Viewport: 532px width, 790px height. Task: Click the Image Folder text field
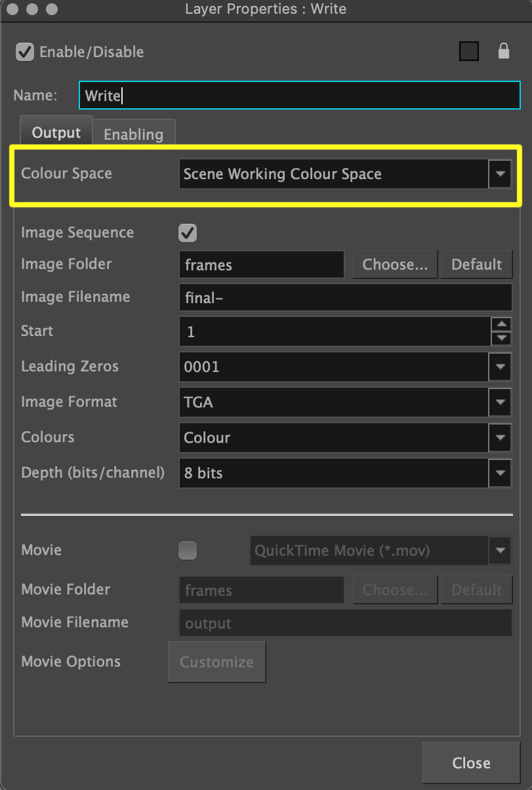pyautogui.click(x=261, y=265)
